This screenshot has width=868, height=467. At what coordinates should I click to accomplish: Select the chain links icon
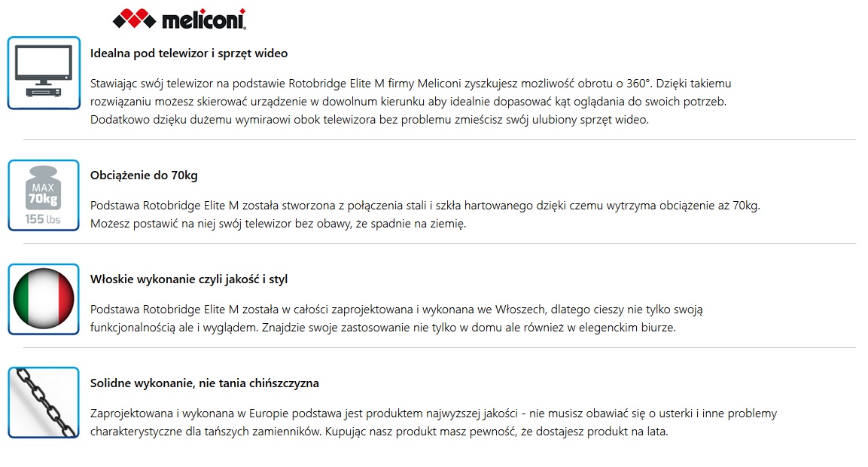tap(44, 402)
